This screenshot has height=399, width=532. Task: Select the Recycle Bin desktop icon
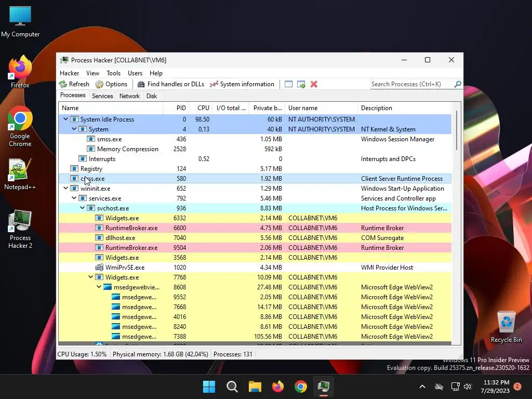pyautogui.click(x=506, y=327)
